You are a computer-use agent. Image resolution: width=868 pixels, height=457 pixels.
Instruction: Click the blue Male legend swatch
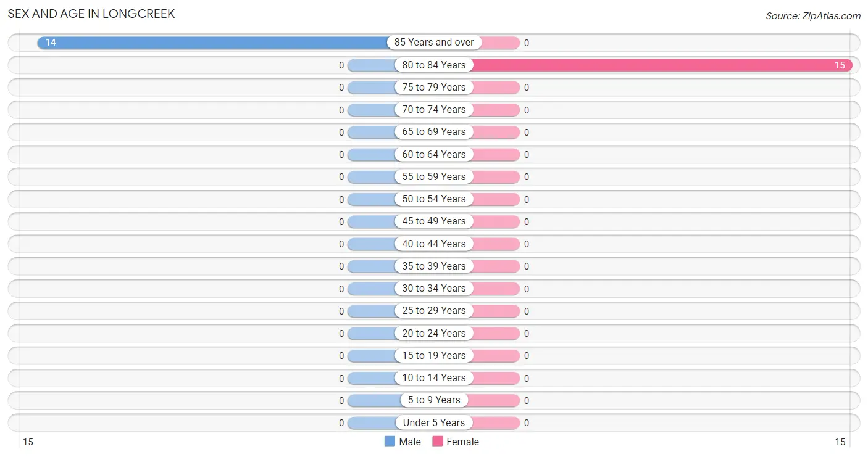390,442
